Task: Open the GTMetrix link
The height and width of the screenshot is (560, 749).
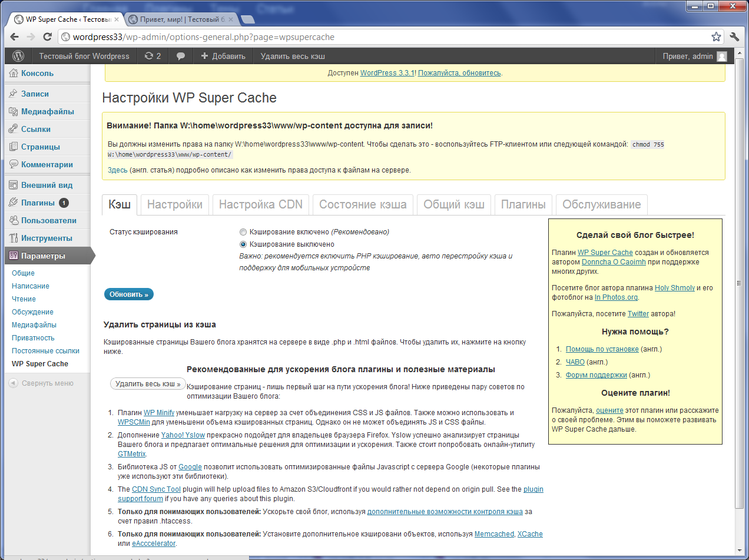Action: (132, 454)
